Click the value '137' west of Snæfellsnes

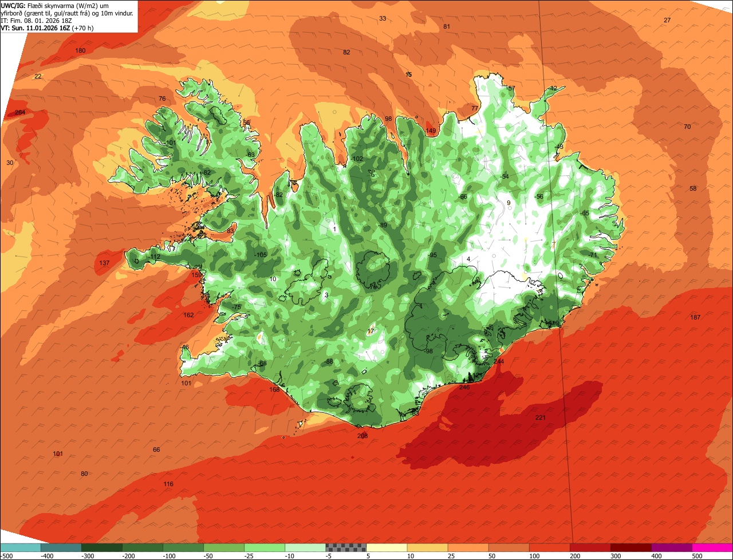pos(104,263)
